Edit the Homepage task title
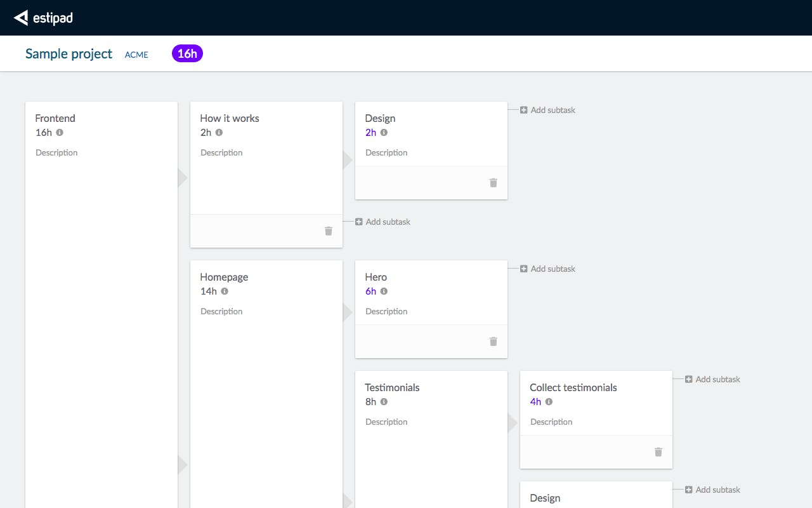 (x=224, y=277)
